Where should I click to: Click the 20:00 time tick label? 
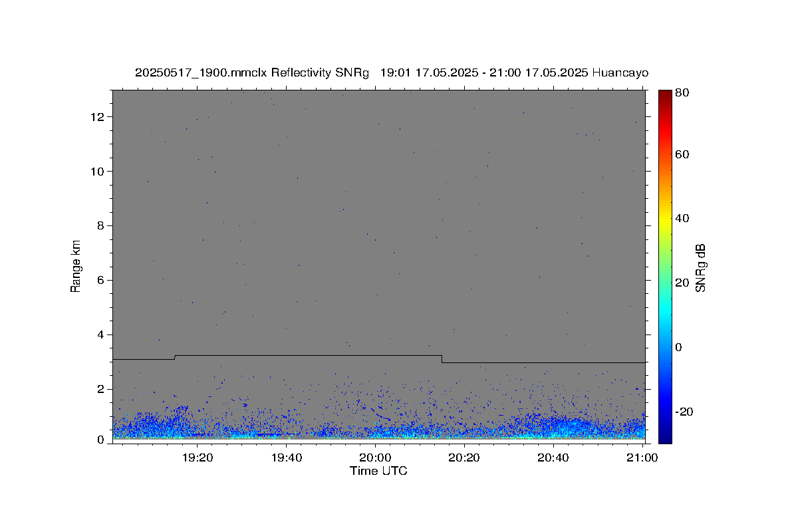click(x=375, y=458)
